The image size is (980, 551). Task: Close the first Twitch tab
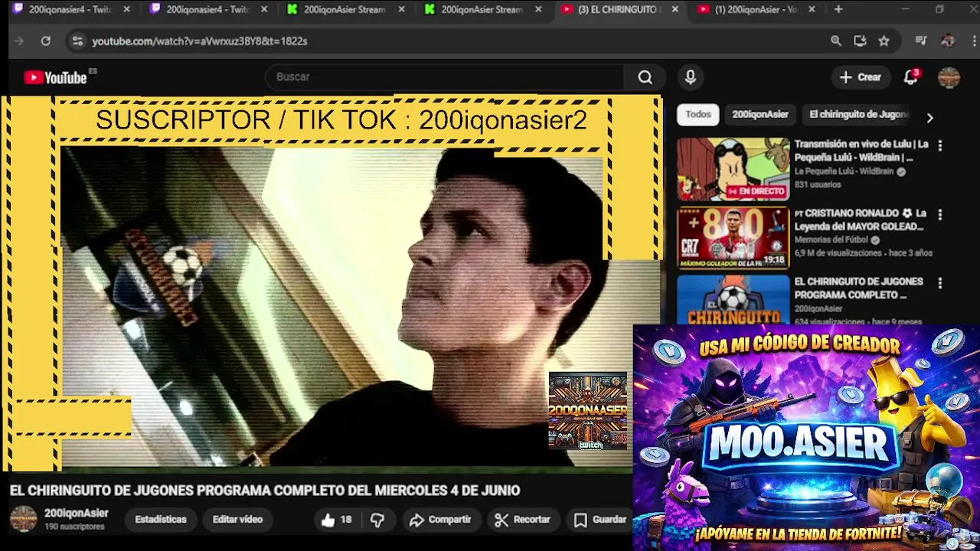coord(126,9)
